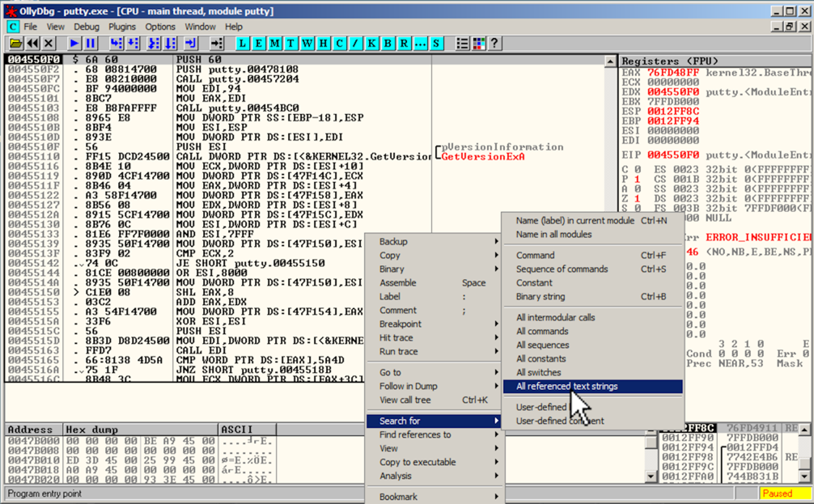Click the Open file folder icon
814x504 pixels.
tap(15, 43)
